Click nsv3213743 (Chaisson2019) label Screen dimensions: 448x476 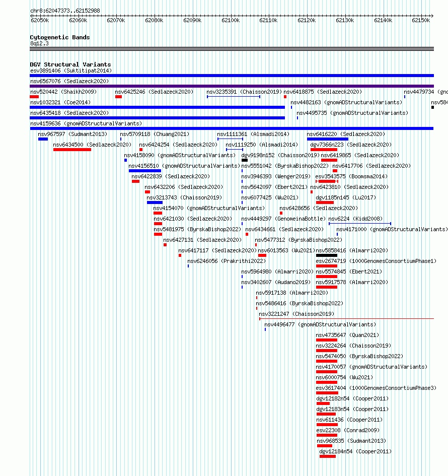[184, 197]
